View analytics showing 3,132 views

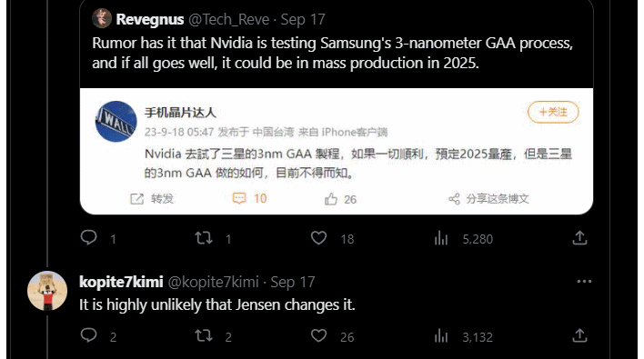(463, 336)
